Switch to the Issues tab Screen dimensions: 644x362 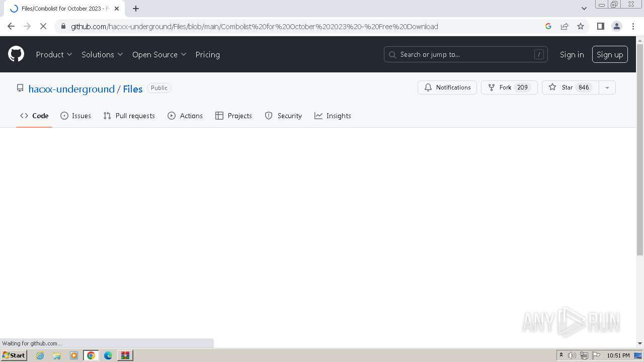coord(75,116)
